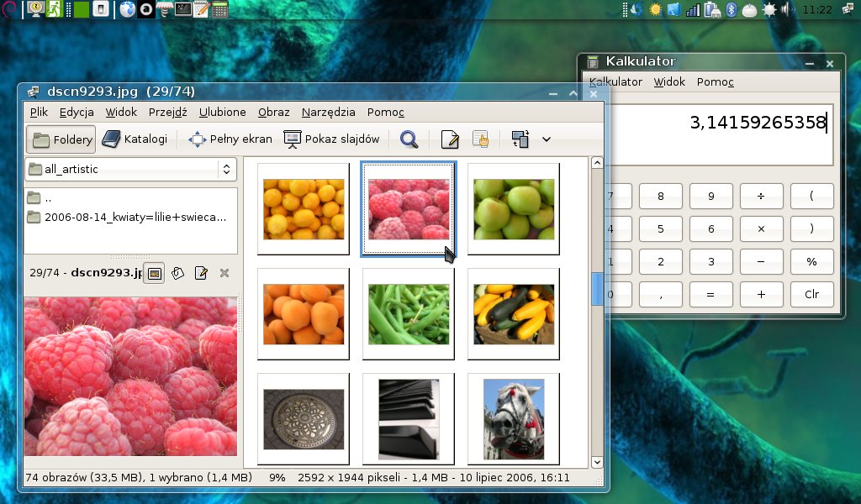Click the edit comment notepad icon in toolbar
Image resolution: width=861 pixels, height=504 pixels.
(x=450, y=139)
